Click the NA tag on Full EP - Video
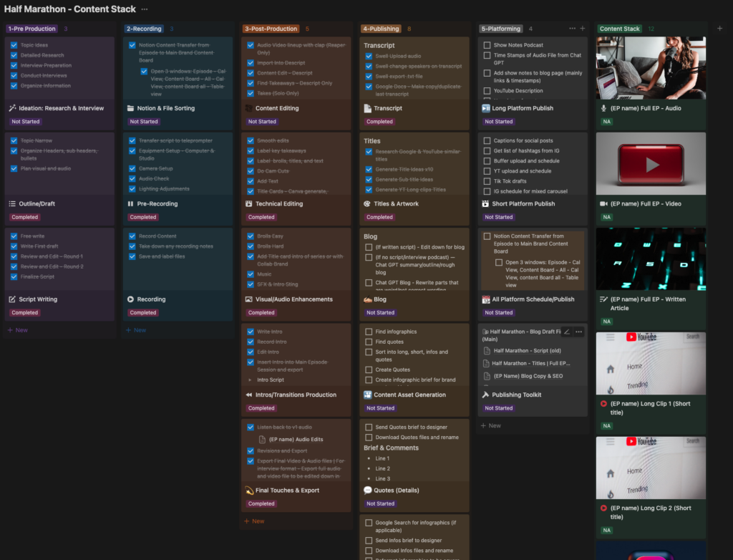The height and width of the screenshot is (560, 733). (x=606, y=217)
